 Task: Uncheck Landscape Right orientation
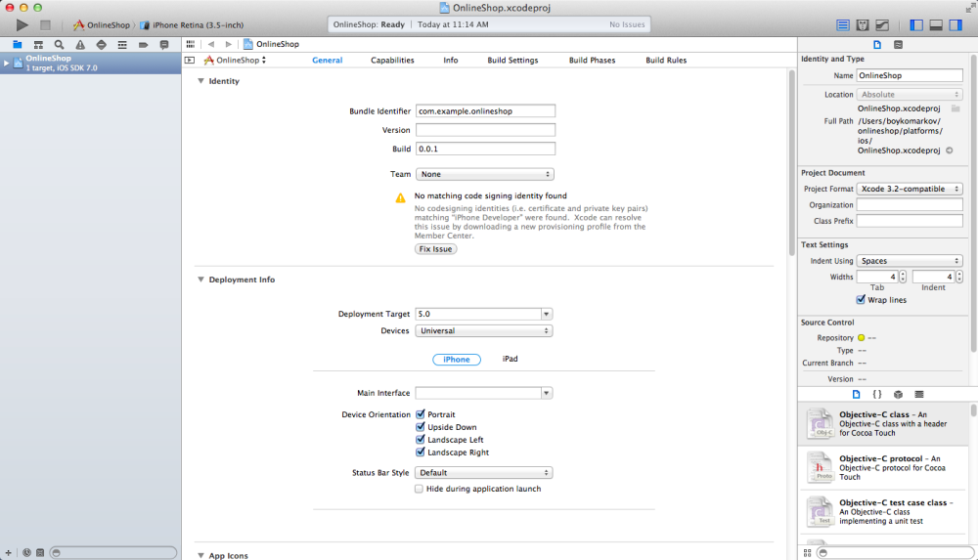[420, 452]
